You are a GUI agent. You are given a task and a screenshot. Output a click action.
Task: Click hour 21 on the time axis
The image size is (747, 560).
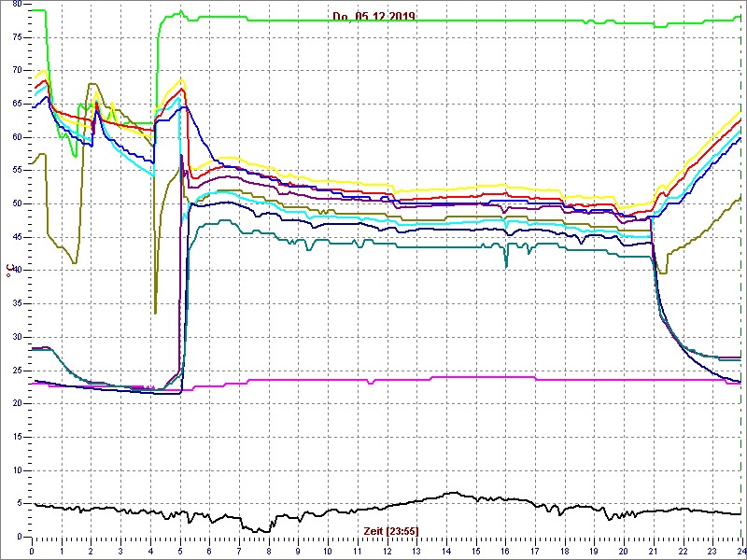coord(652,552)
